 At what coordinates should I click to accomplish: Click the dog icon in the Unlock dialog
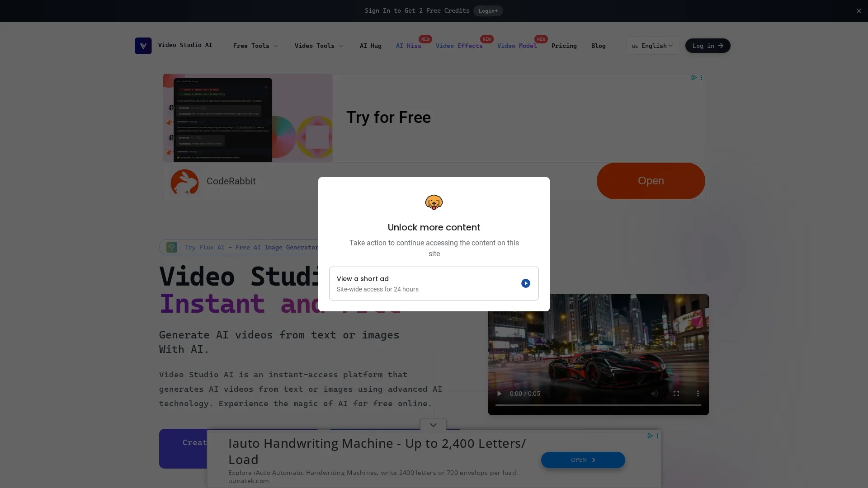point(434,202)
